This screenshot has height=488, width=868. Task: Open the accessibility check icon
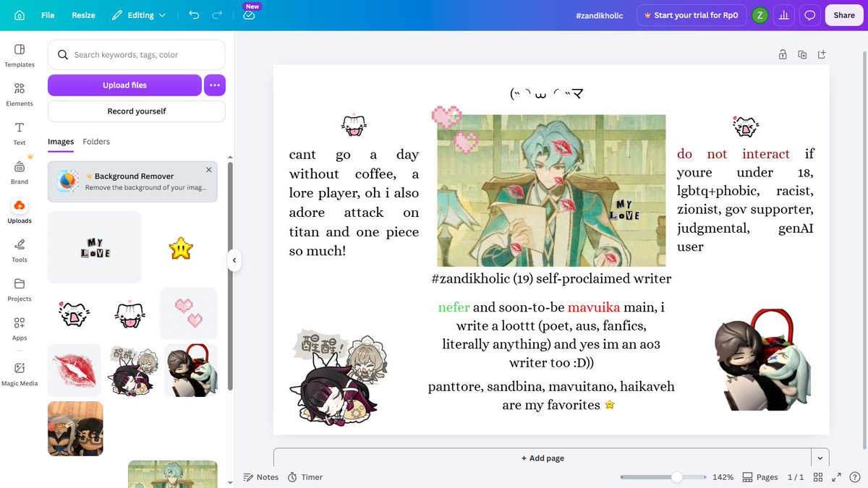(854, 477)
